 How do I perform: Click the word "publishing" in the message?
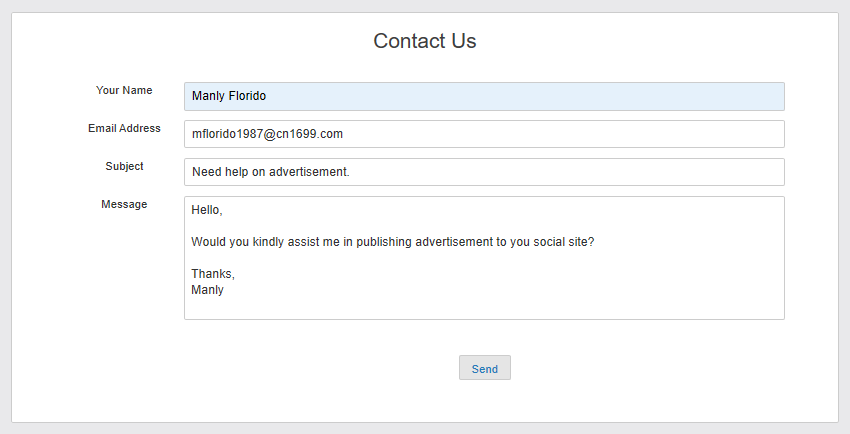coord(383,243)
